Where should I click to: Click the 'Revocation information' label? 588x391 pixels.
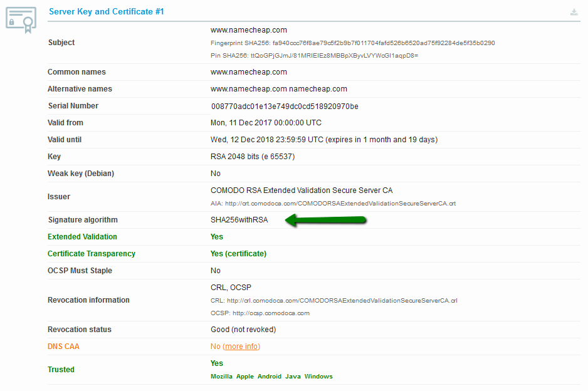[88, 300]
